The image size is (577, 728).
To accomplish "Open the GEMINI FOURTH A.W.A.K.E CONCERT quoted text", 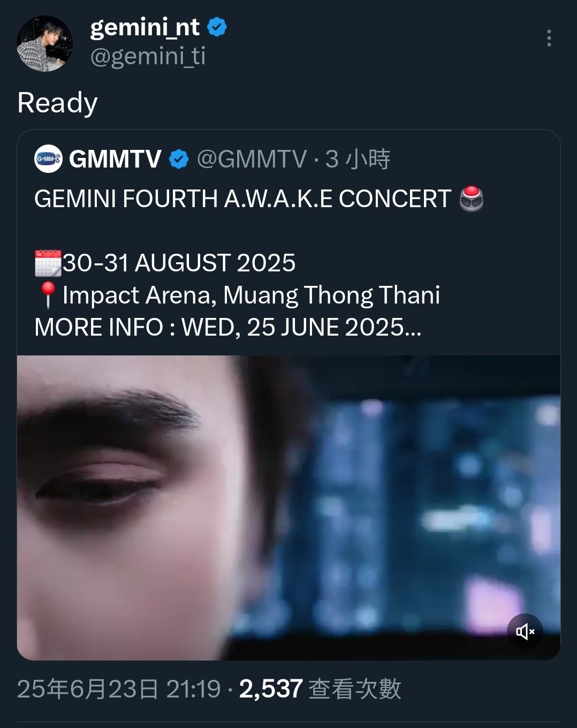I will tap(242, 199).
